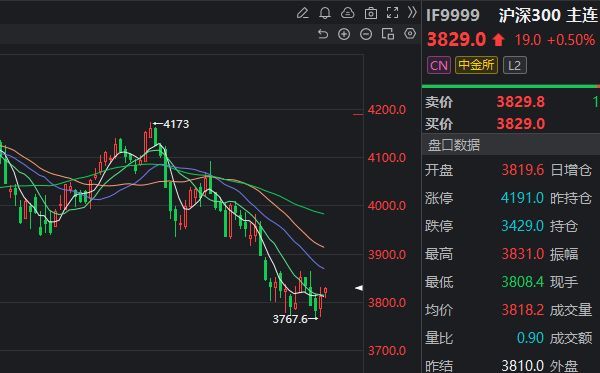The width and height of the screenshot is (600, 373).
Task: Zoom in the chart with plus icon
Action: (x=344, y=34)
